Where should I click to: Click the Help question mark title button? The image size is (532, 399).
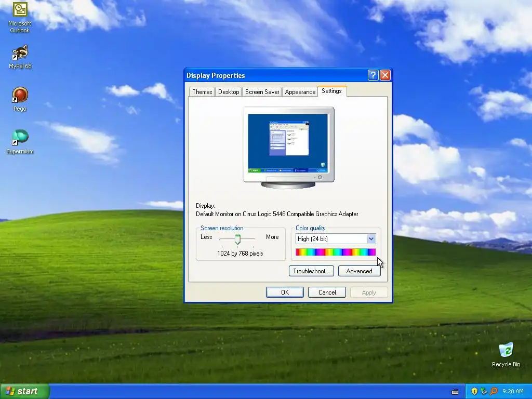click(373, 75)
